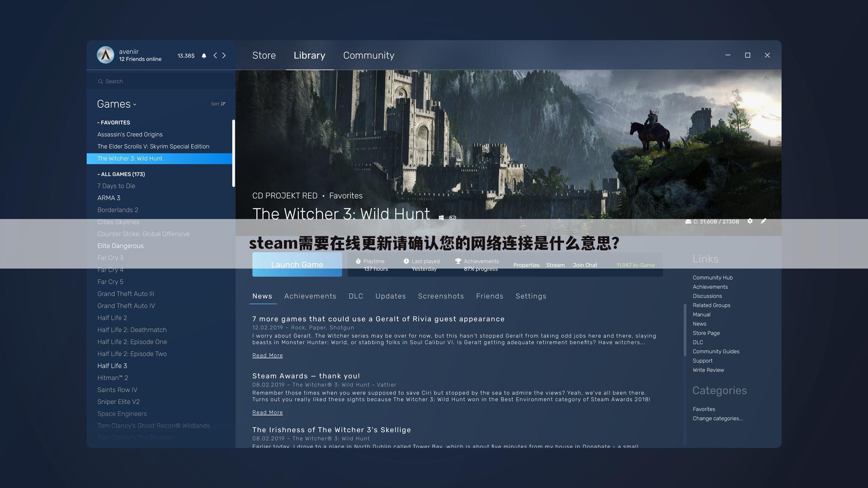
Task: Click the Favorites category
Action: pyautogui.click(x=704, y=409)
